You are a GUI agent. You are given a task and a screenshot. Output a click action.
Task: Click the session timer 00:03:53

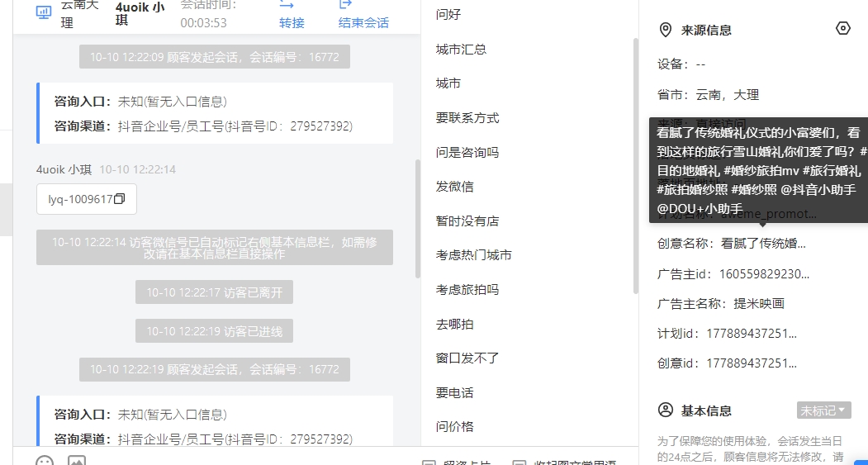click(x=204, y=22)
